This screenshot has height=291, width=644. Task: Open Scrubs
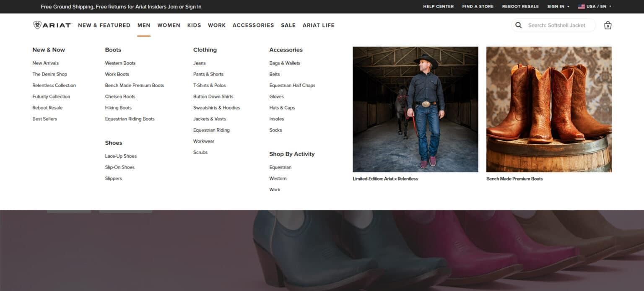200,152
